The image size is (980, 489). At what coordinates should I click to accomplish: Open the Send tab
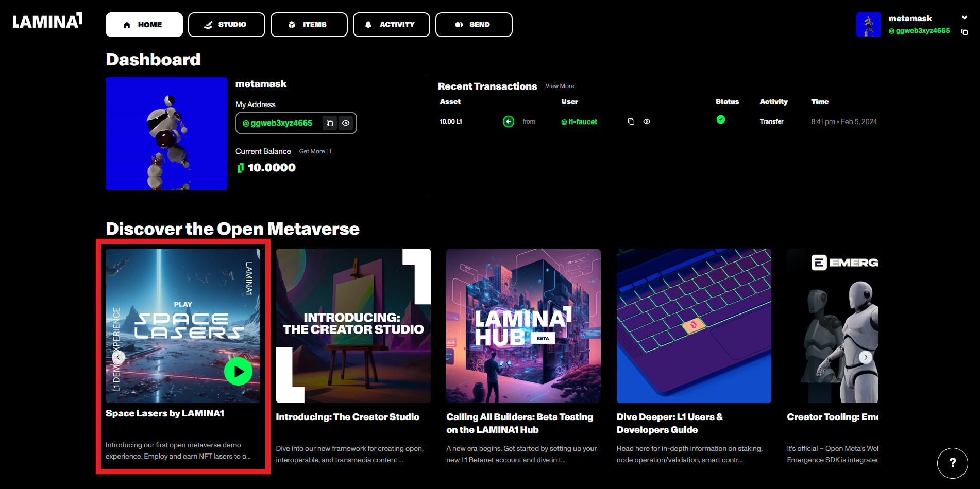[x=474, y=25]
